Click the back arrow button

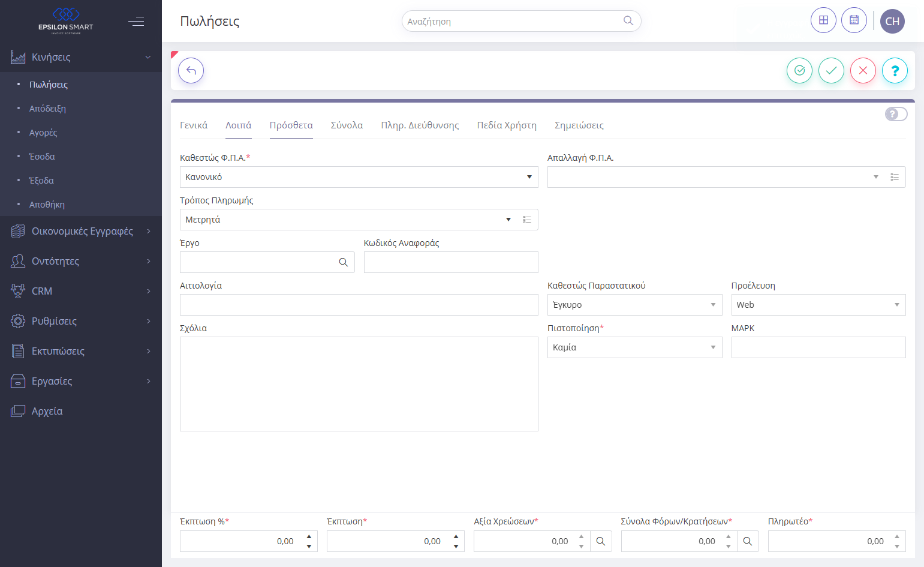pos(191,71)
